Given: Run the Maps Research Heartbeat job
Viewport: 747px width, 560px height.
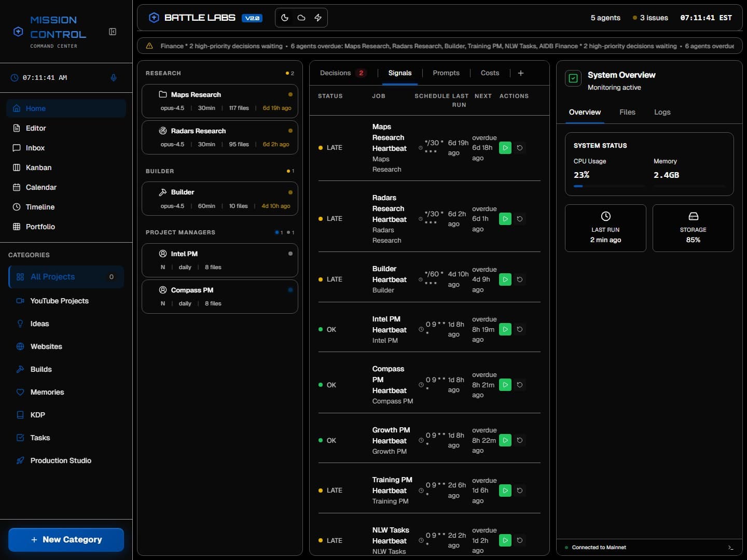Looking at the screenshot, I should click(x=505, y=148).
